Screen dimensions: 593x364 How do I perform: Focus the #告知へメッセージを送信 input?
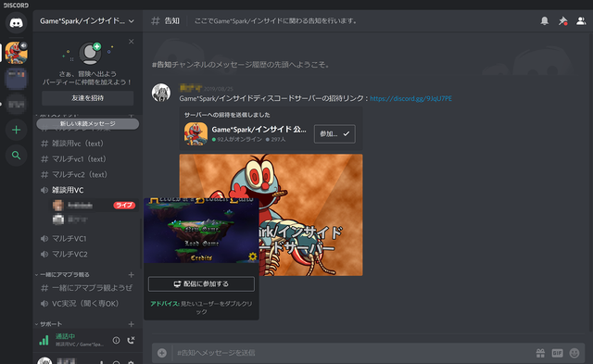click(x=352, y=353)
